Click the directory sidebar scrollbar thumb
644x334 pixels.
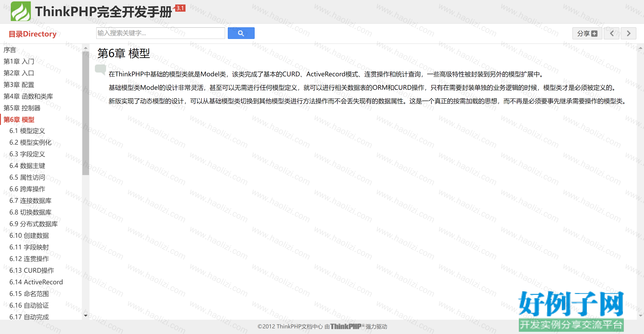pyautogui.click(x=86, y=113)
